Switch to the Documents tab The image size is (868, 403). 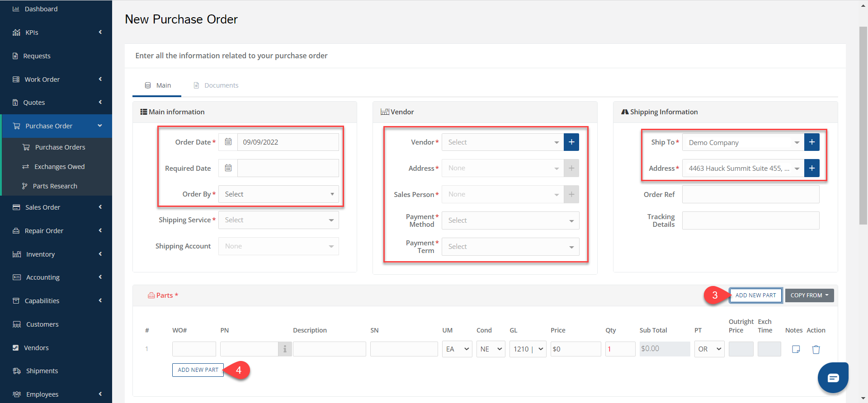pos(216,85)
